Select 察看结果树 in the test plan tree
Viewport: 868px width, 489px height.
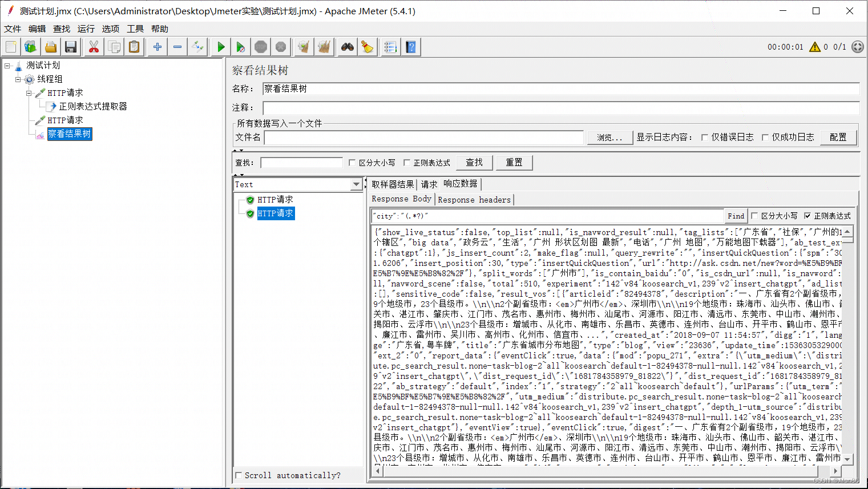(x=69, y=134)
